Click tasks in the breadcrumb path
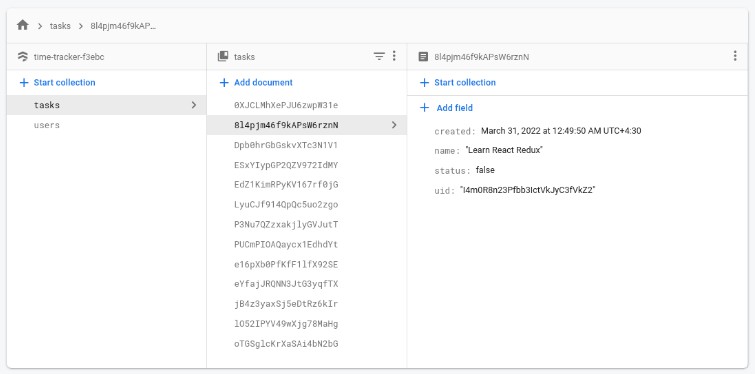755x374 pixels. pos(60,26)
